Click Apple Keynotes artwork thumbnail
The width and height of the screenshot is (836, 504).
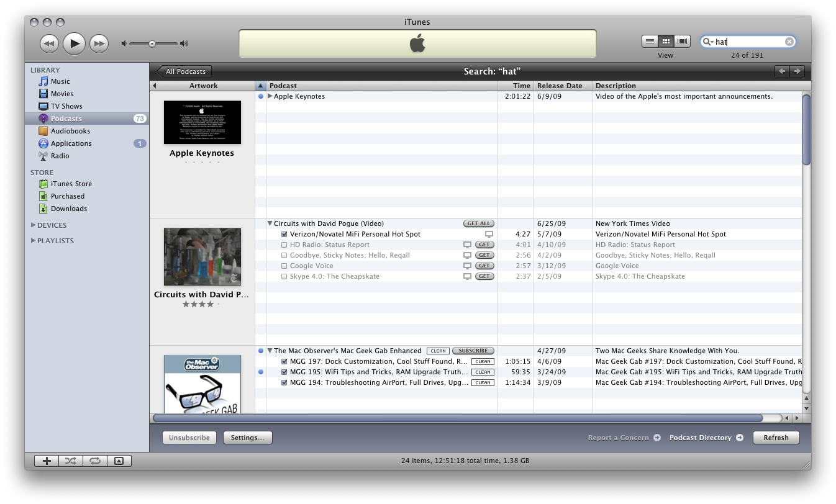pyautogui.click(x=202, y=122)
